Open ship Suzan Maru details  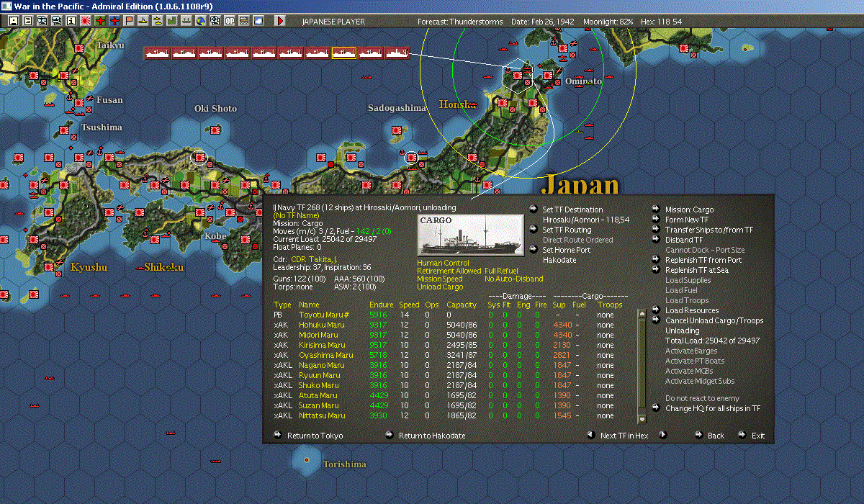coord(318,405)
